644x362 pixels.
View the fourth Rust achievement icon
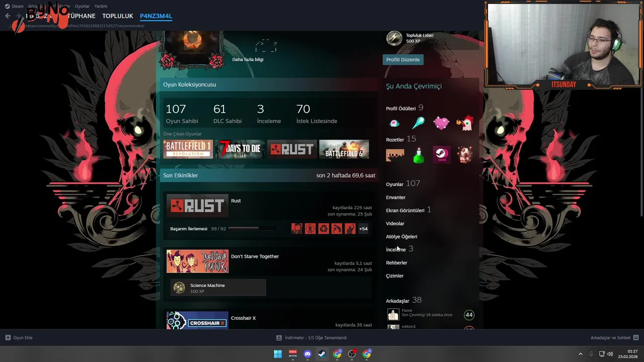coord(337,229)
